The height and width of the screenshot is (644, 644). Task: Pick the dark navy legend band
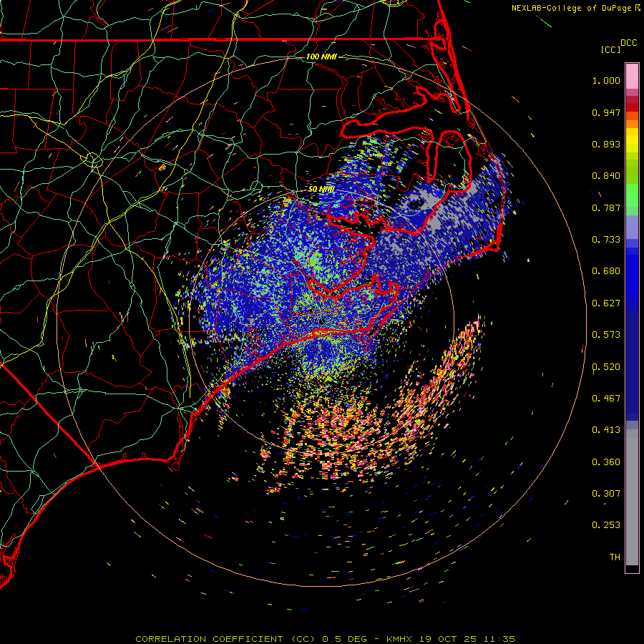(x=632, y=366)
